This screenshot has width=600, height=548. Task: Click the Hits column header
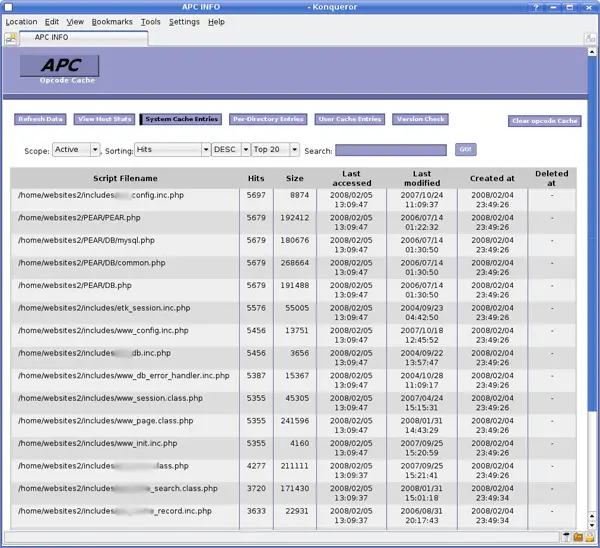coord(256,178)
